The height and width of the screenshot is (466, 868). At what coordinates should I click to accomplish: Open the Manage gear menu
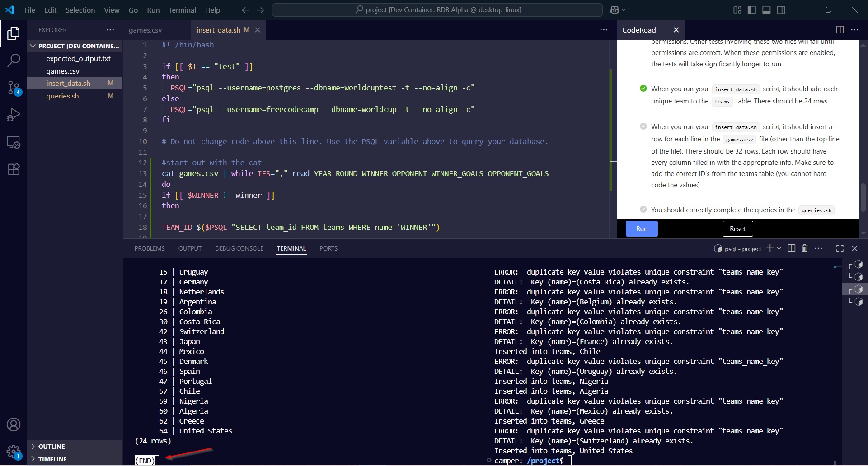tap(14, 452)
